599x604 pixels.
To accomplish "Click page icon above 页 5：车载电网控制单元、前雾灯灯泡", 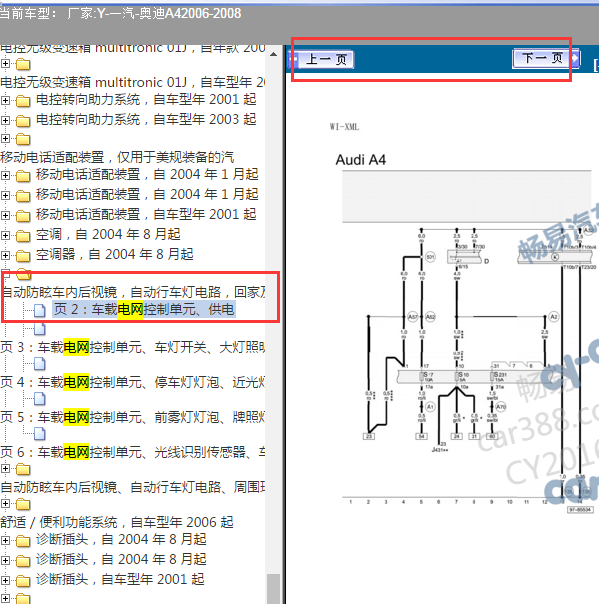I will tap(39, 399).
